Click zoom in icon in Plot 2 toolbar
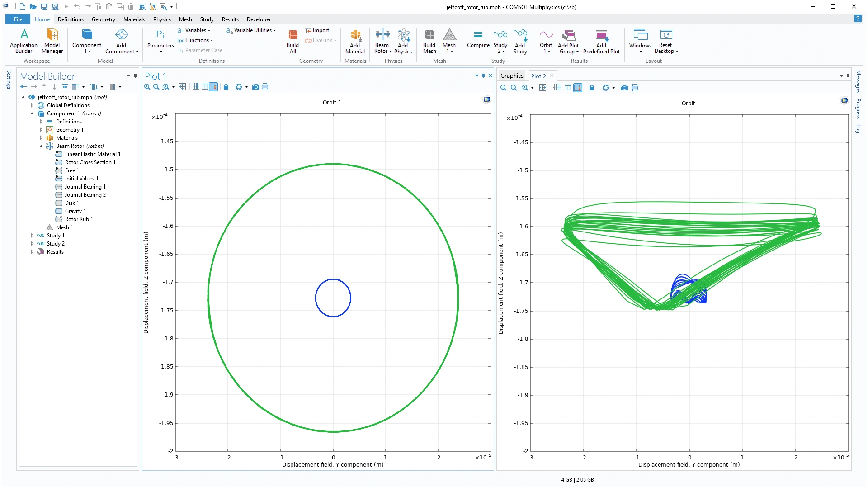 [503, 88]
